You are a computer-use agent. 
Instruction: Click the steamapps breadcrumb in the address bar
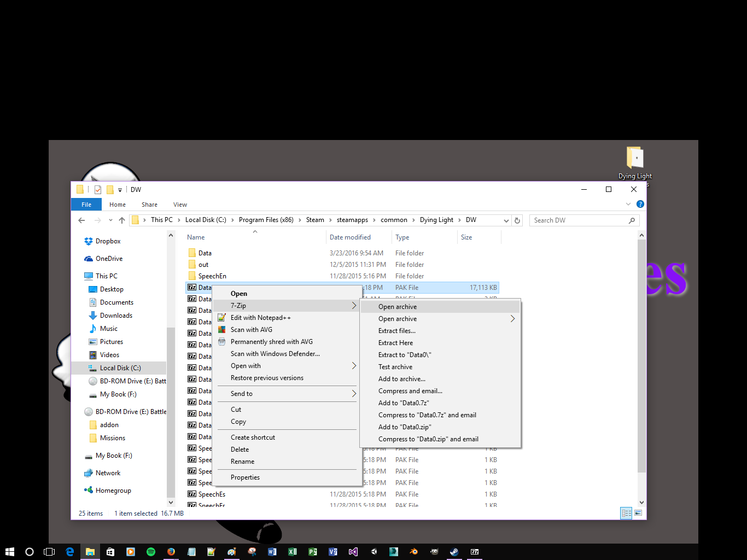[x=352, y=220]
